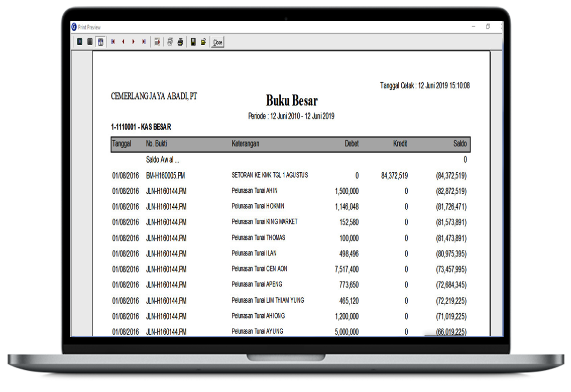Jump to the last page of report
571x392 pixels.
[x=144, y=42]
